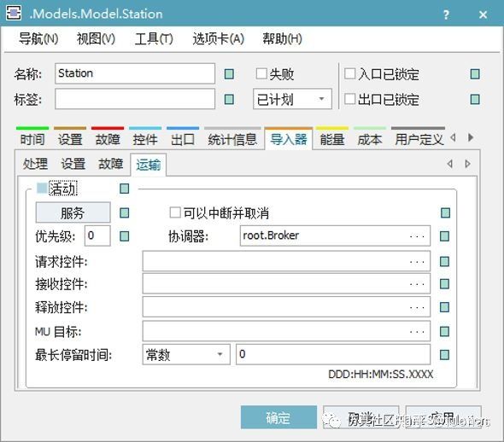The image size is (504, 442).
Task: Select the 设置 sub-tab under 导入器
Action: (x=73, y=164)
